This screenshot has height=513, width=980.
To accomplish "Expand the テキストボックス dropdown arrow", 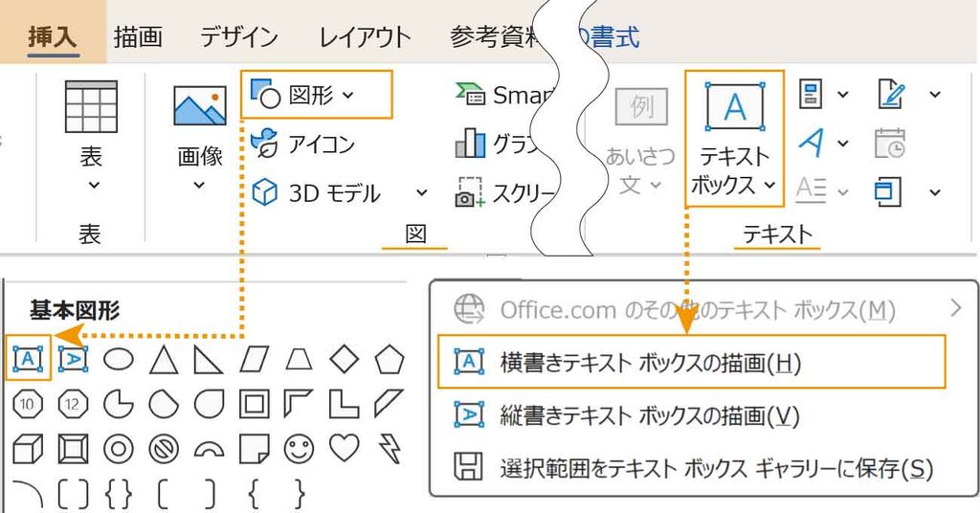I will click(x=770, y=185).
